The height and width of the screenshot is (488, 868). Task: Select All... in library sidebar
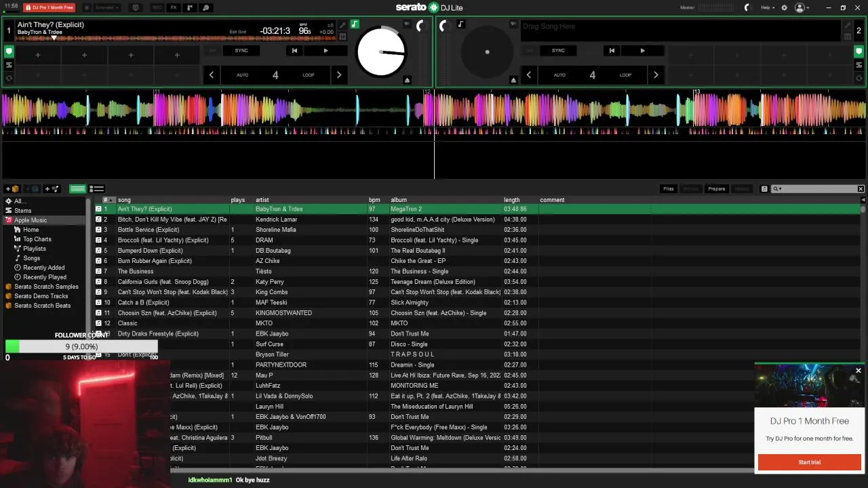[x=20, y=201]
